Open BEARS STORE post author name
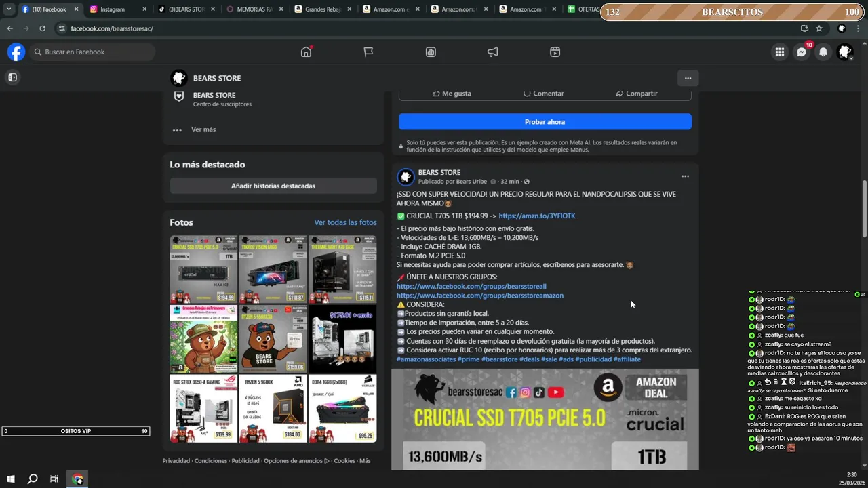The image size is (868, 488). (x=439, y=172)
